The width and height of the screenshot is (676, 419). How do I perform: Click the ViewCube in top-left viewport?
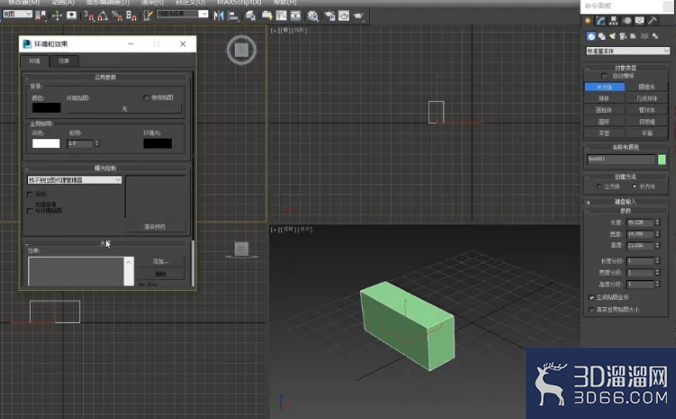[241, 50]
